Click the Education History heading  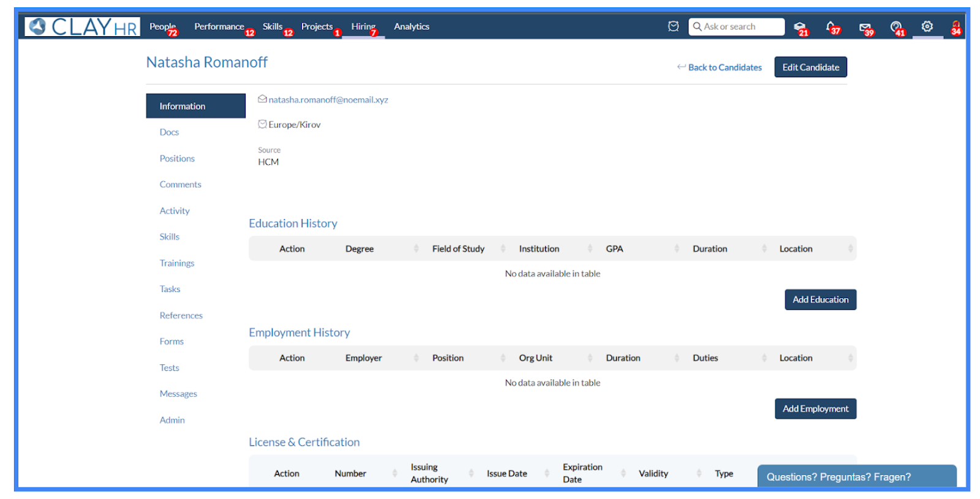[x=293, y=223]
